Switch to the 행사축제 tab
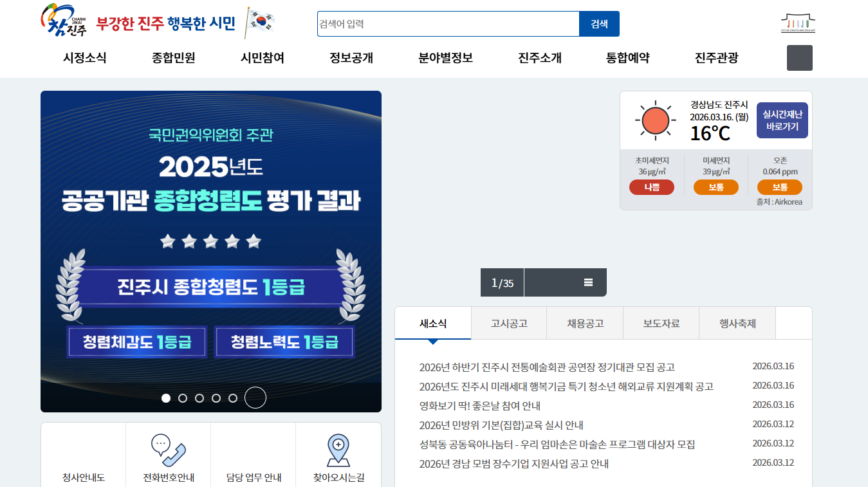This screenshot has width=868, height=487. click(x=737, y=324)
